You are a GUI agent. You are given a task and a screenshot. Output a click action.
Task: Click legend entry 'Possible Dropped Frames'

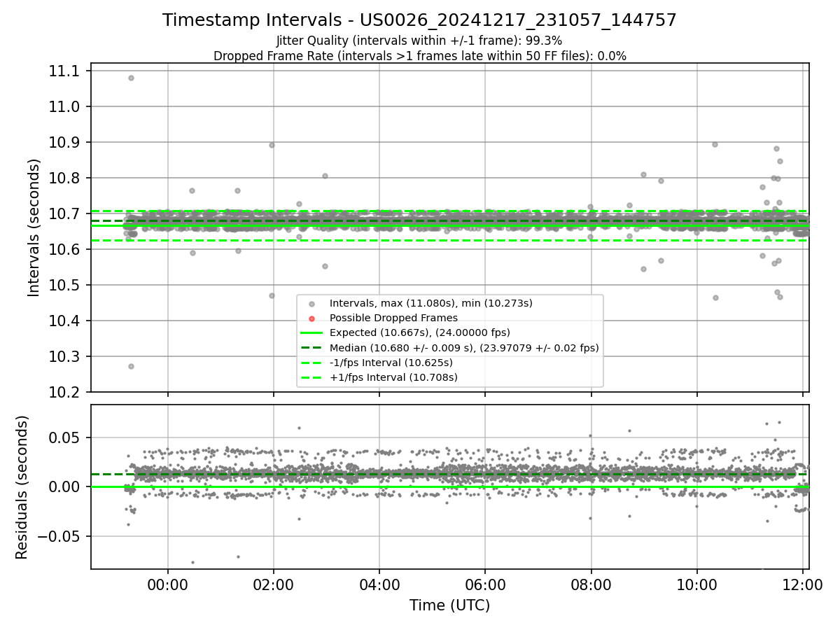pos(393,318)
